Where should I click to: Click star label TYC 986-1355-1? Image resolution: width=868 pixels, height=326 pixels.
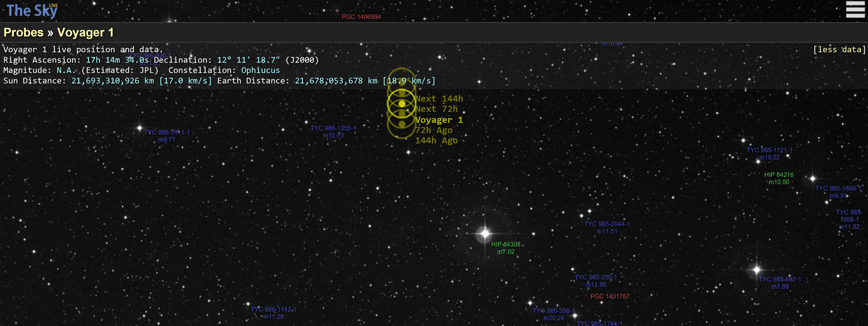333,128
